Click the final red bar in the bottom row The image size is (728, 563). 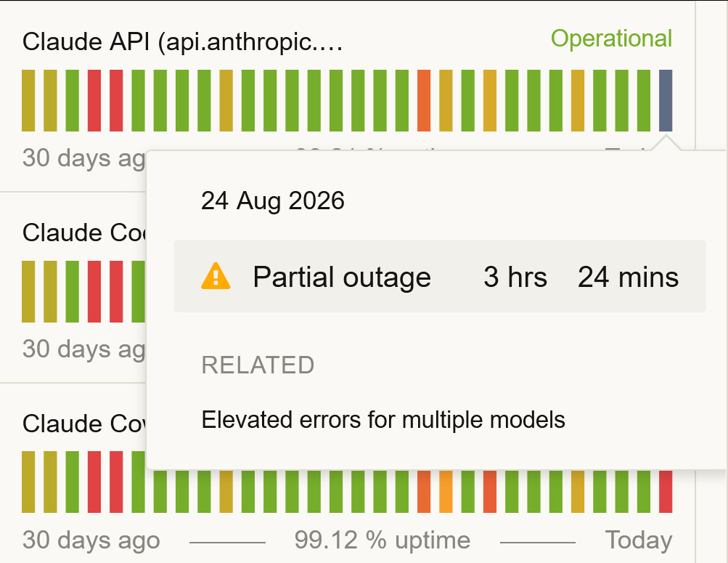(x=666, y=492)
